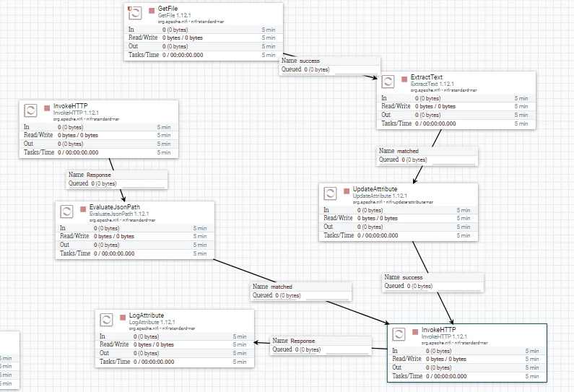
Task: Click the Out row of UpdateAttribute
Action: pyautogui.click(x=399, y=227)
